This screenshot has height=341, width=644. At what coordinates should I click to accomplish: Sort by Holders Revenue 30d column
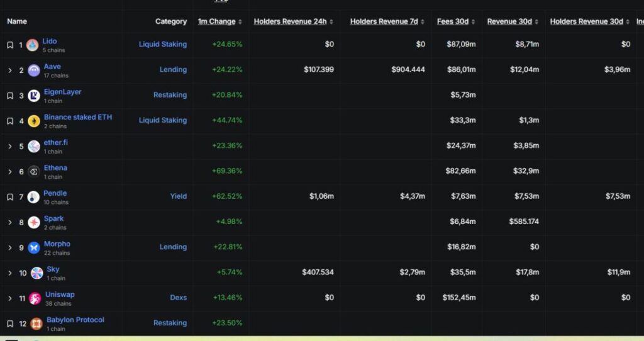point(589,21)
